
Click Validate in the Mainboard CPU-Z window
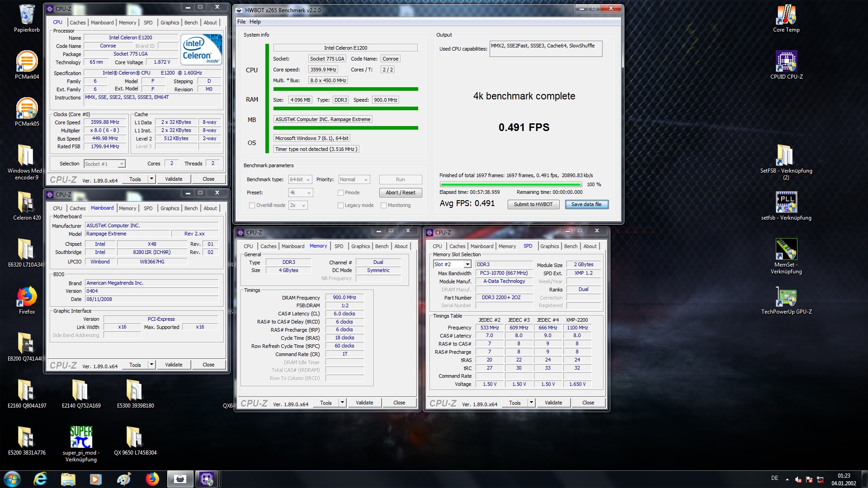(174, 365)
